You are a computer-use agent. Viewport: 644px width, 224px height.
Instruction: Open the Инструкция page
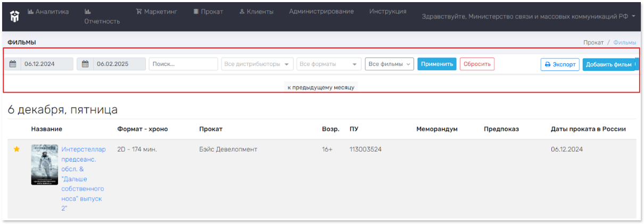[388, 12]
